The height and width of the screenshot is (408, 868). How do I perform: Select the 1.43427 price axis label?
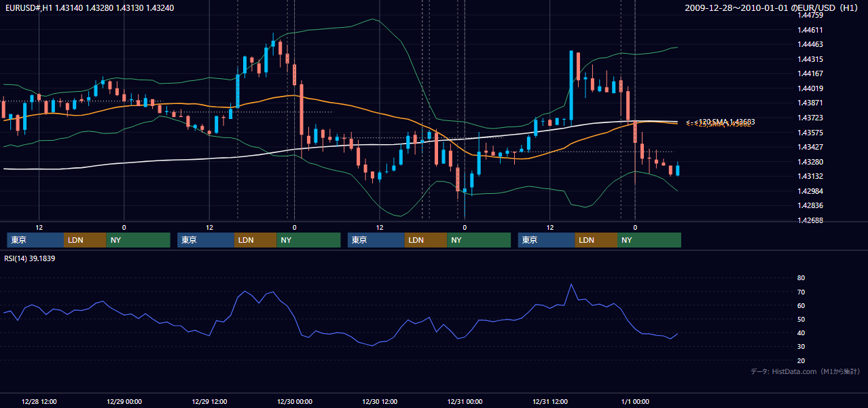810,147
